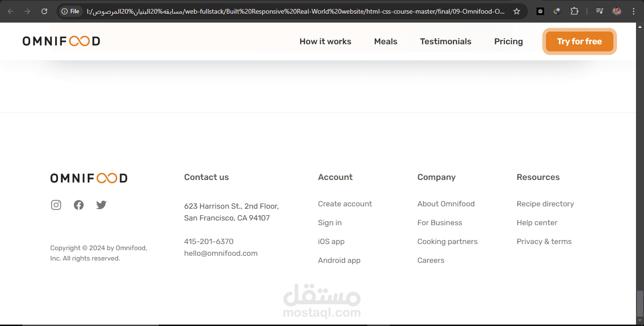This screenshot has width=644, height=326.
Task: Click the Company column heading
Action: pos(437,177)
